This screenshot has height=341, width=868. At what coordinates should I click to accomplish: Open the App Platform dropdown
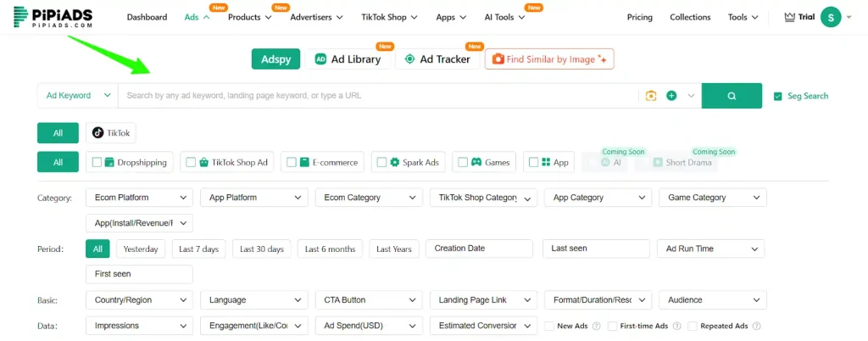click(254, 198)
